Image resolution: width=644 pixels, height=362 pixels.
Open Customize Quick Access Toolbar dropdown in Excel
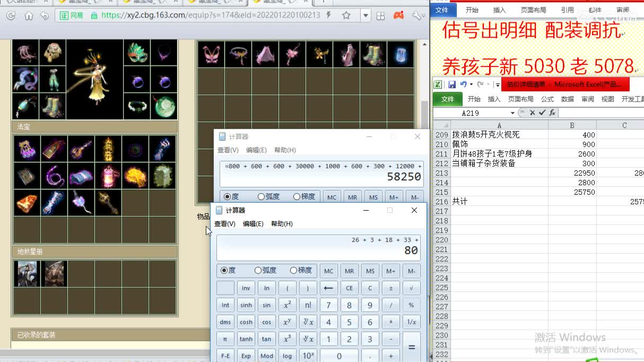tap(498, 84)
